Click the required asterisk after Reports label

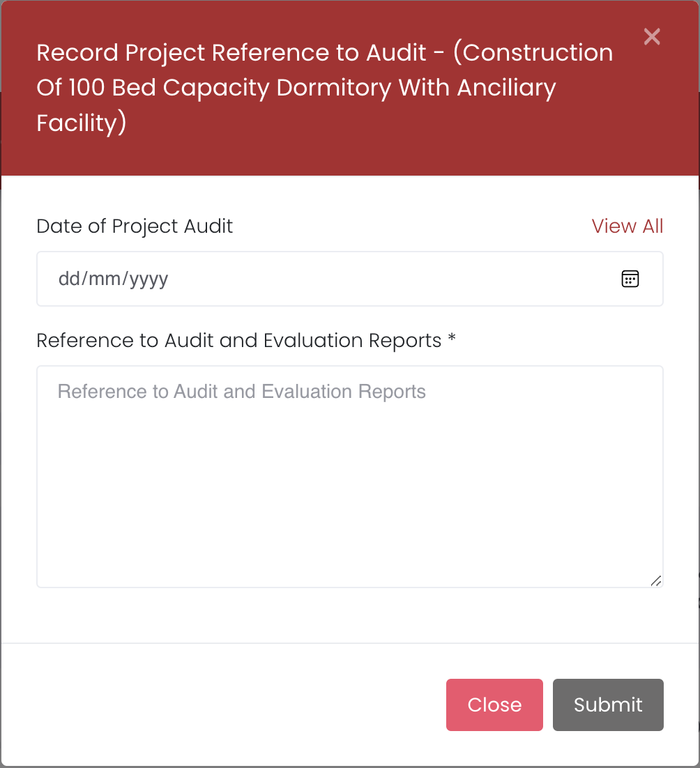(x=452, y=339)
